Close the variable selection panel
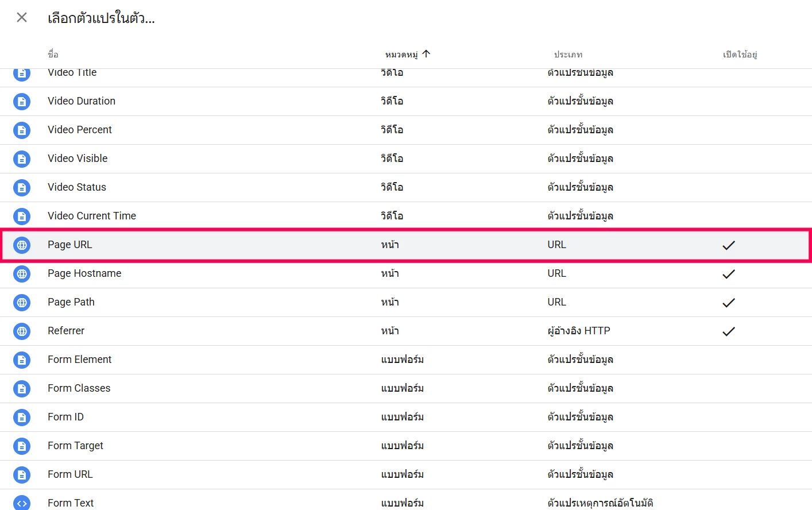 (22, 17)
